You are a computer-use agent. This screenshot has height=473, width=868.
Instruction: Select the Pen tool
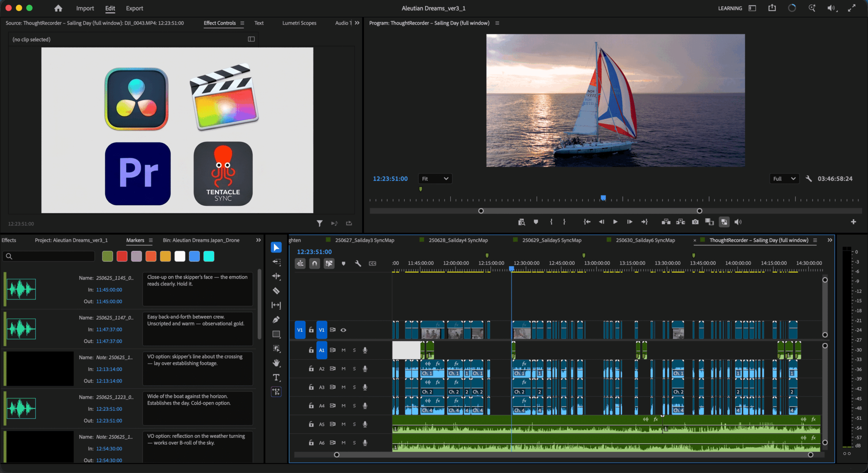(x=276, y=320)
